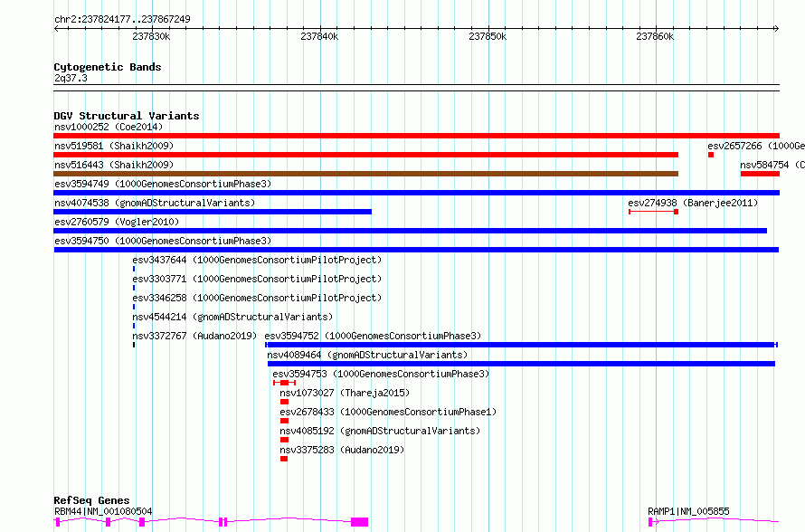Click the 237860k ruler tick label
Viewport: 805px width, 532px height.
[655, 36]
